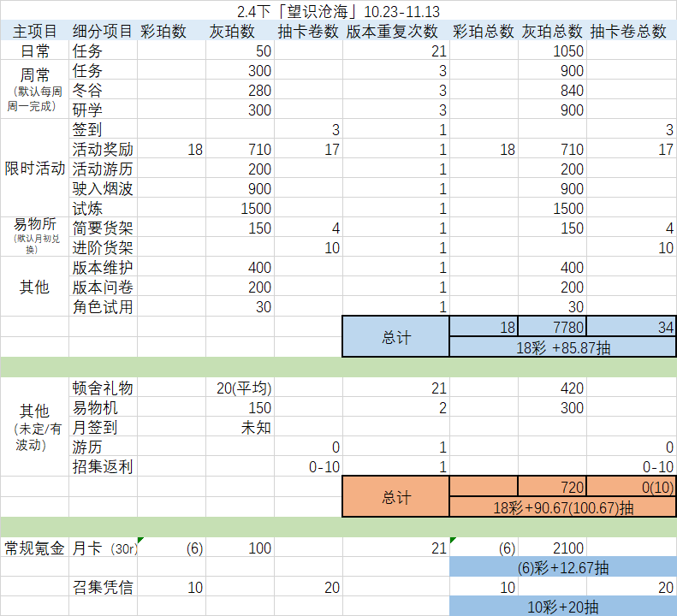677x616 pixels.
Task: Select the 月卡 (30r) cell
Action: (x=103, y=548)
